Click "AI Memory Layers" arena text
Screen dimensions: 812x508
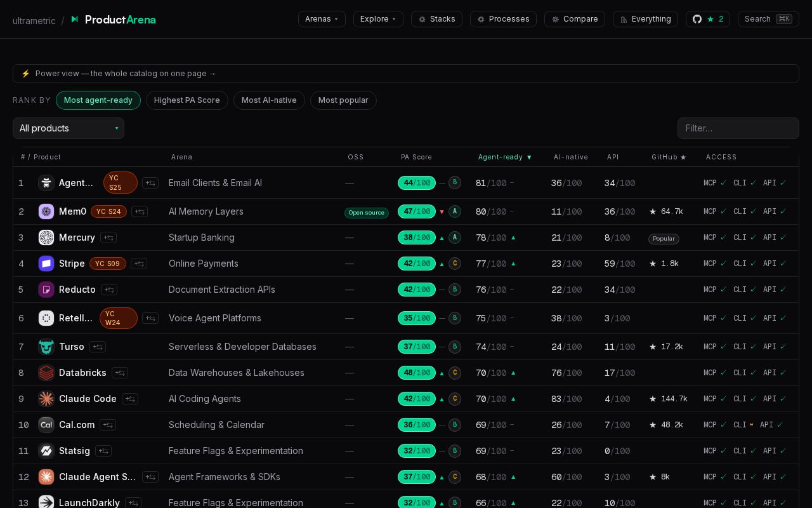(206, 211)
